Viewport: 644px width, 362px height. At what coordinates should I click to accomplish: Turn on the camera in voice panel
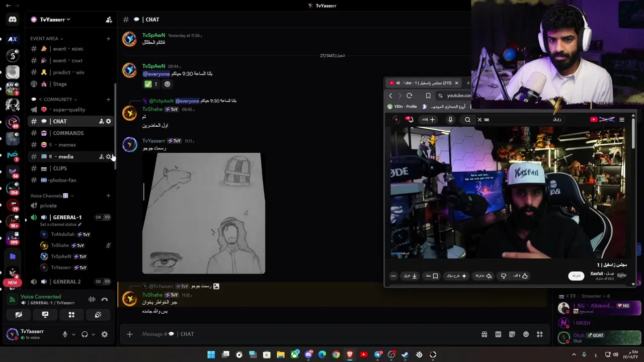click(19, 315)
